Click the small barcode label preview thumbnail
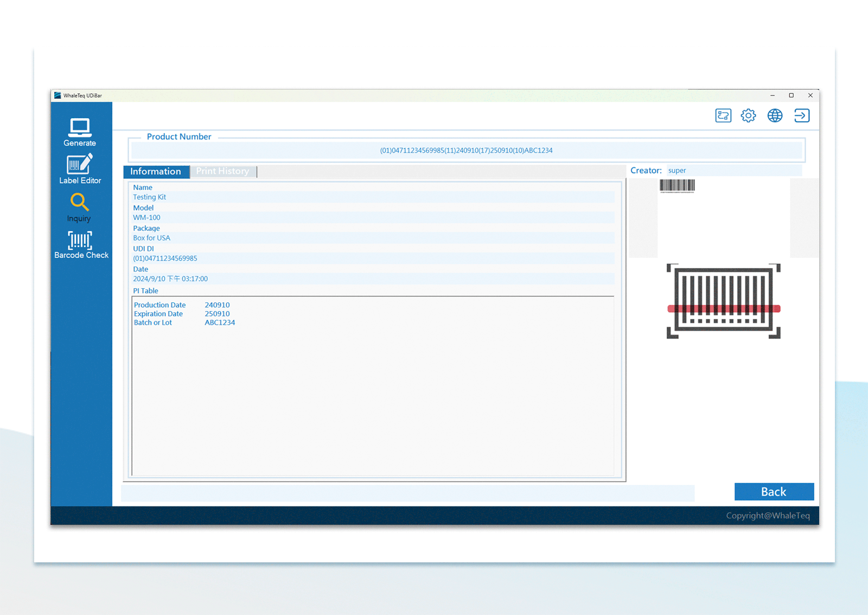Image resolution: width=868 pixels, height=615 pixels. click(x=677, y=186)
